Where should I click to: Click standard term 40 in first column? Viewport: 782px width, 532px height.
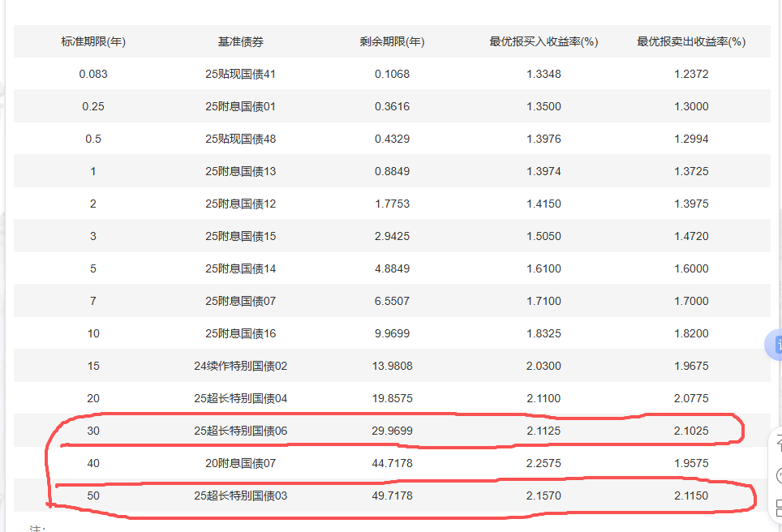tap(93, 463)
